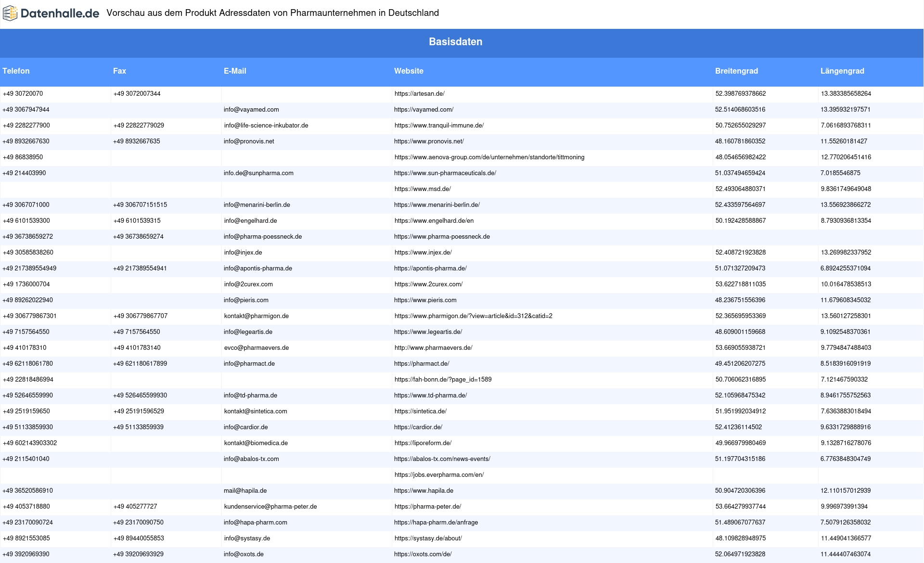Open https://sintetica.de/ link
This screenshot has width=924, height=563.
click(x=420, y=411)
